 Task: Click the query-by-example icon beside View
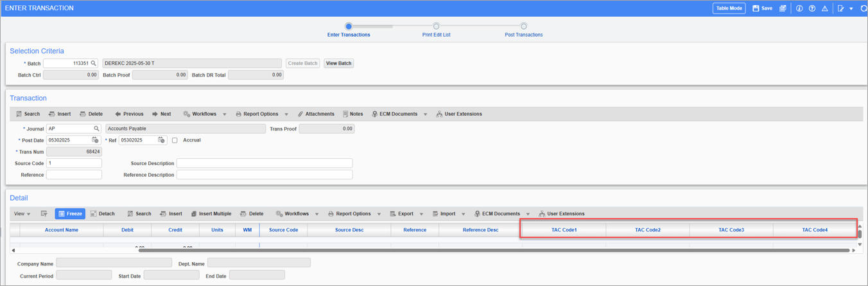(44, 214)
